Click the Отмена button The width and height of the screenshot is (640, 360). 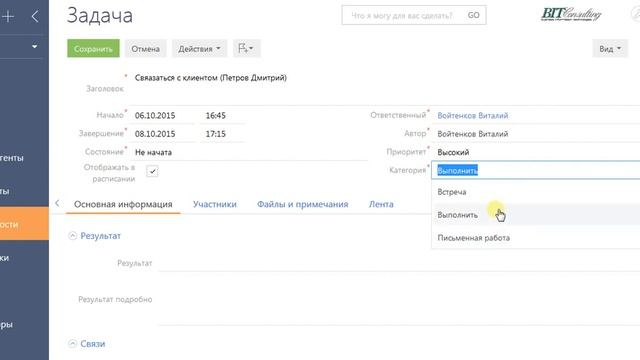tap(145, 49)
